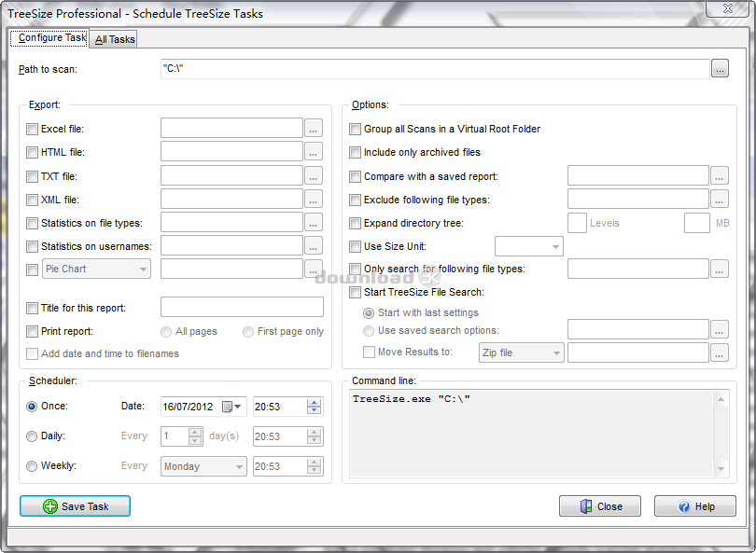Browse for Move Results to destination
756x553 pixels.
[x=720, y=353]
